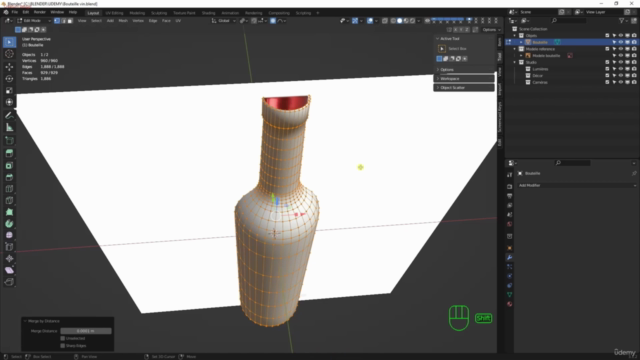Activate the Rotate tool

[9, 78]
